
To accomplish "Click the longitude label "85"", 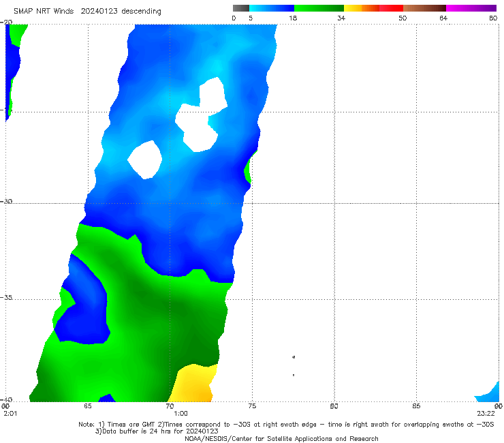I will coord(416,406).
